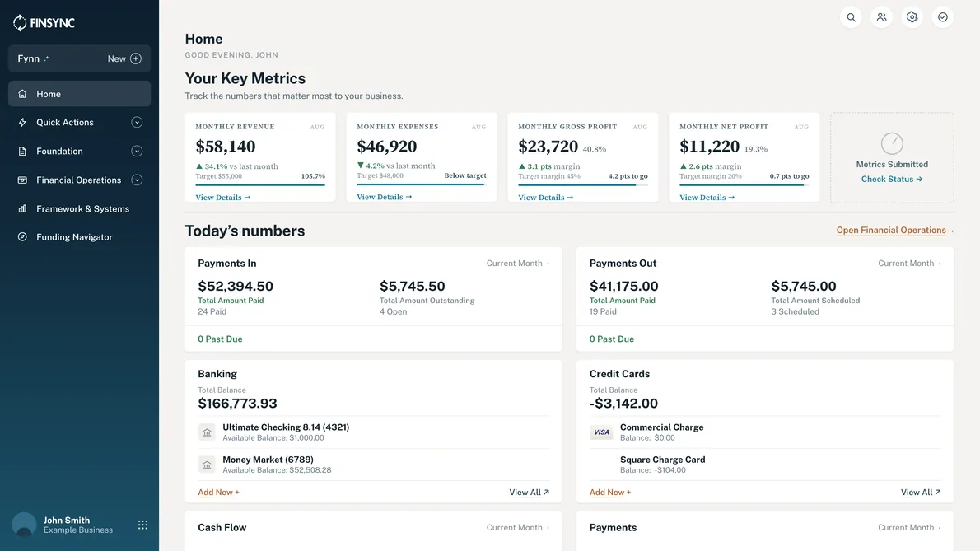The width and height of the screenshot is (980, 551).
Task: Click the Home house icon in sidebar
Action: pyautogui.click(x=22, y=94)
